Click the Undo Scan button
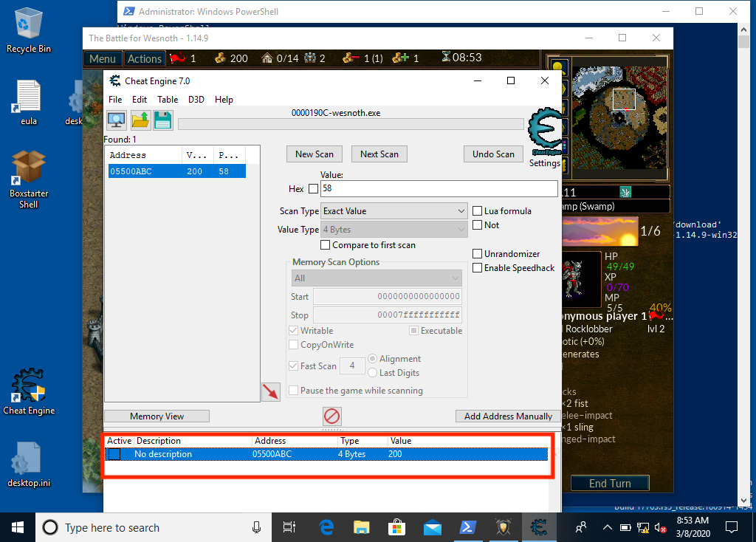756x542 pixels. [x=493, y=154]
